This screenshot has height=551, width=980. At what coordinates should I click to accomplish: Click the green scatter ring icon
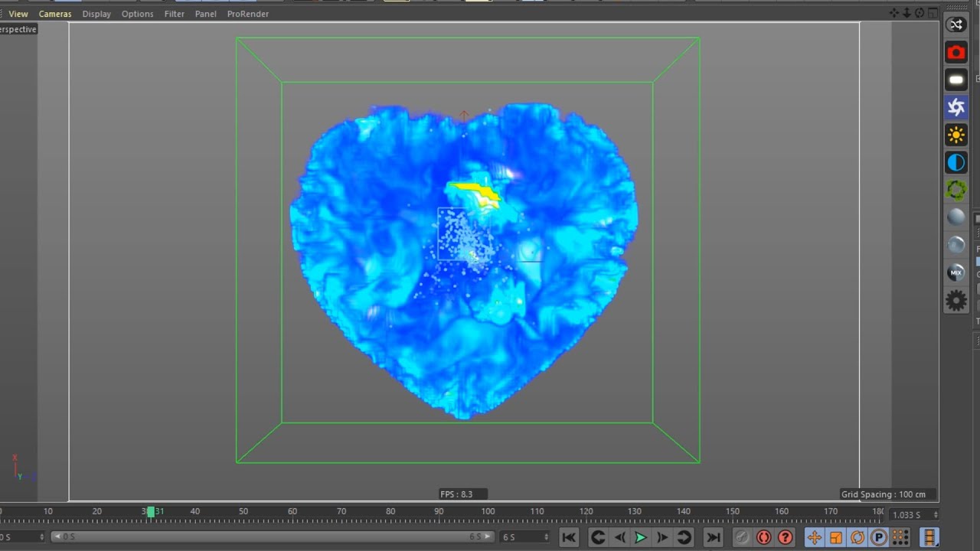(x=956, y=190)
